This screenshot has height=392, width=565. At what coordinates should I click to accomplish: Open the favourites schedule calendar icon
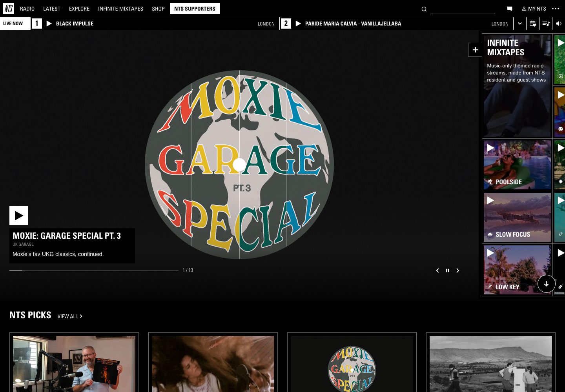pos(533,24)
